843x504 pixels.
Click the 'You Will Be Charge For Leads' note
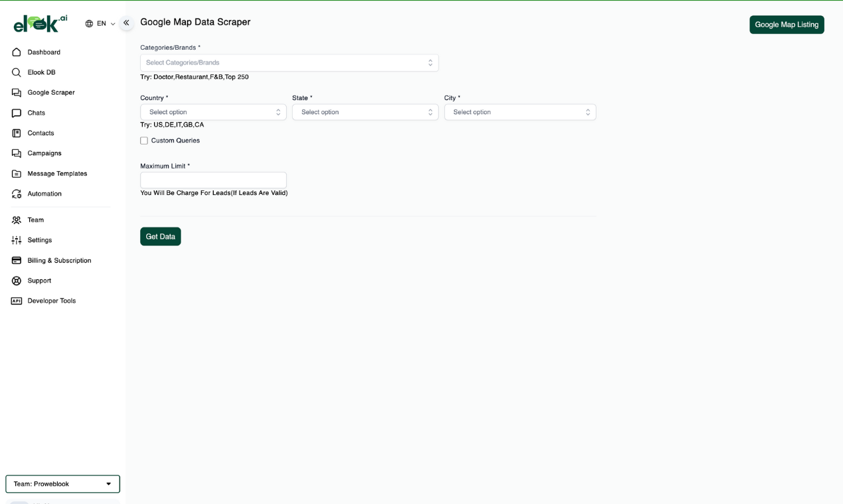[214, 193]
